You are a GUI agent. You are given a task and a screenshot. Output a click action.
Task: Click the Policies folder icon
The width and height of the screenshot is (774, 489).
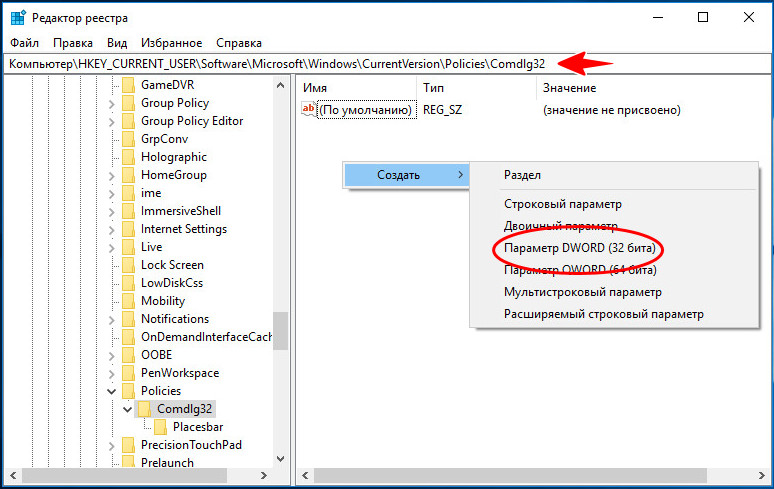[128, 391]
